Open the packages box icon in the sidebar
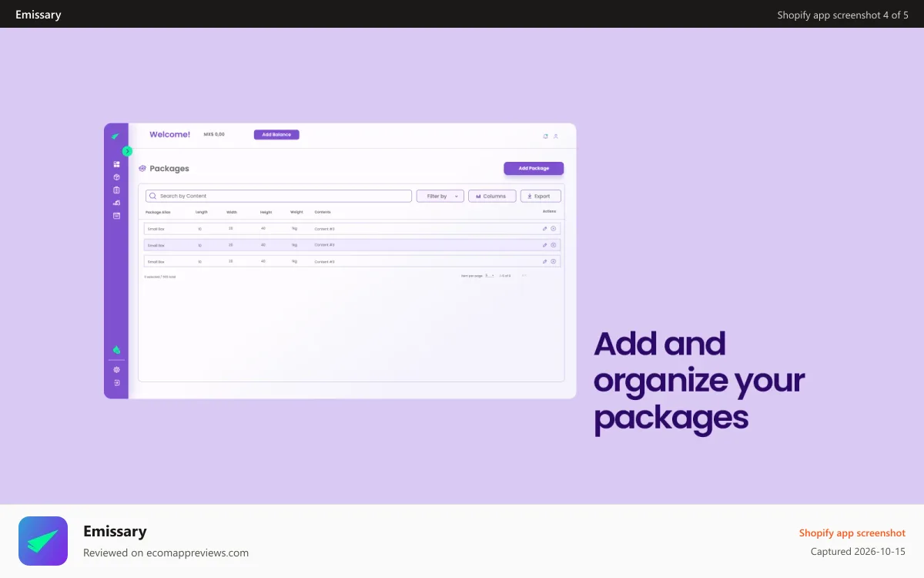 coord(116,177)
